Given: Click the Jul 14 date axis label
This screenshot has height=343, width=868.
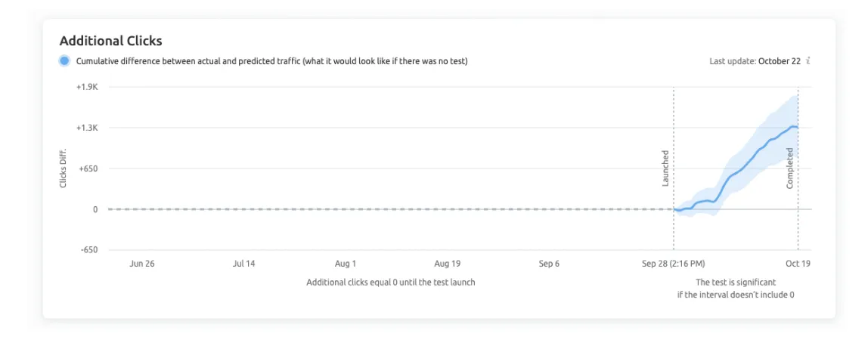Looking at the screenshot, I should coord(243,264).
